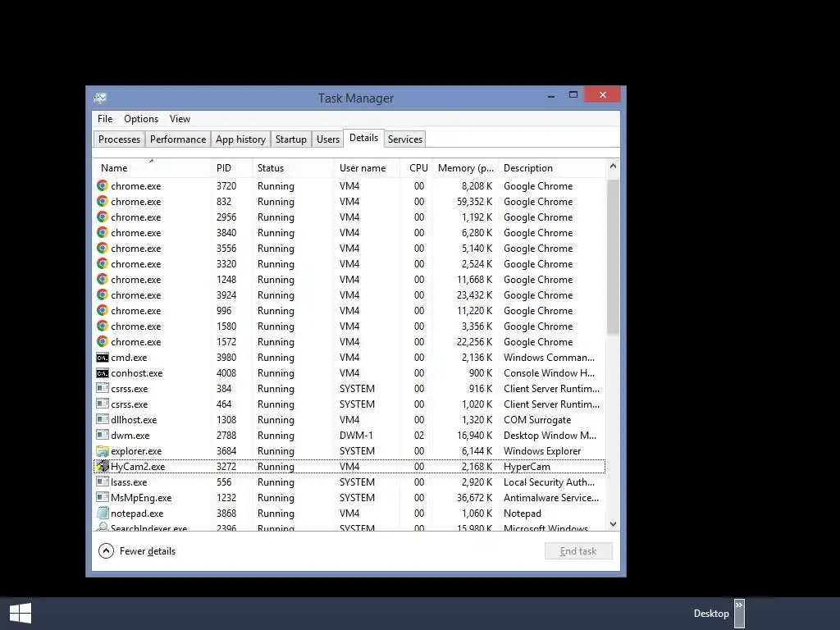The height and width of the screenshot is (630, 840).
Task: Select the explorer.exe process name
Action: pos(136,450)
